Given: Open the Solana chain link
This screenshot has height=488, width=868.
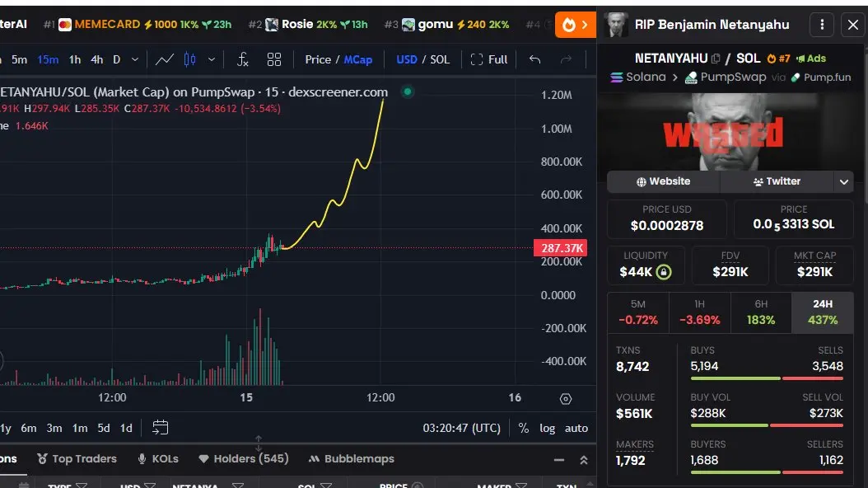Looking at the screenshot, I should click(x=638, y=77).
